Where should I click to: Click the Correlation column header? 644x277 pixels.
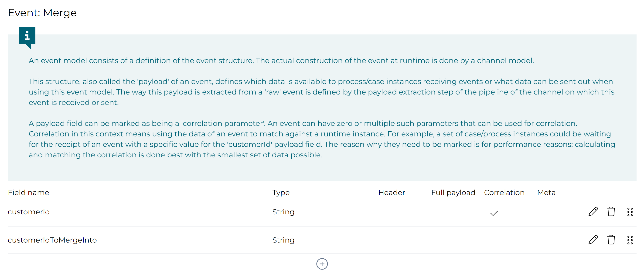click(504, 193)
